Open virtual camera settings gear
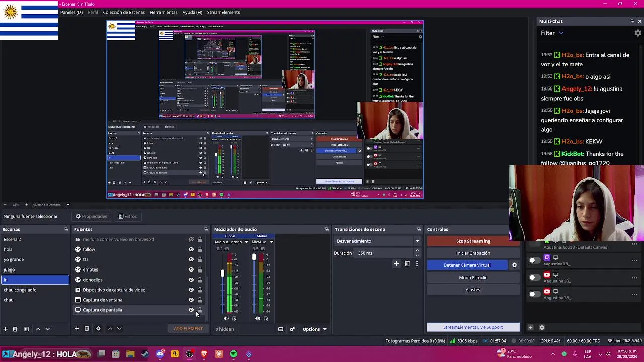Image resolution: width=644 pixels, height=362 pixels. point(514,265)
